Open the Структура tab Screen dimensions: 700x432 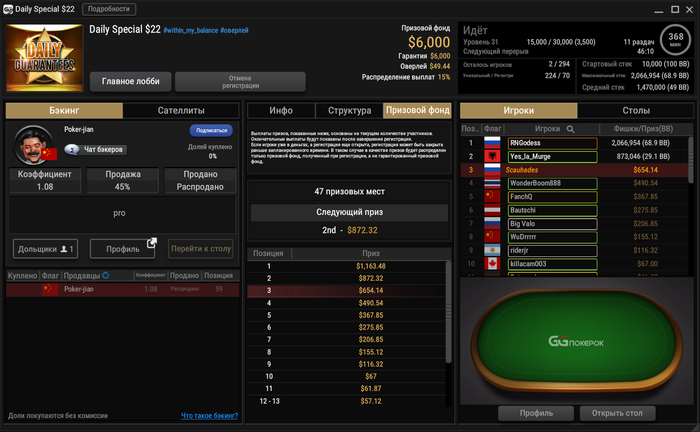[x=349, y=111]
